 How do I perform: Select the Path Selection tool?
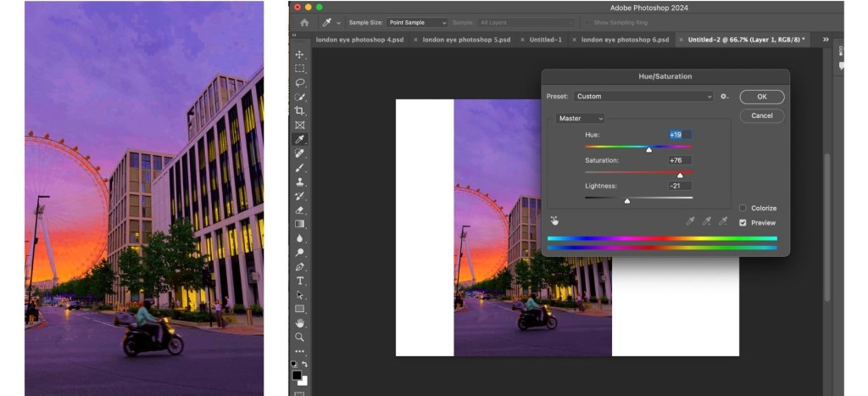299,295
